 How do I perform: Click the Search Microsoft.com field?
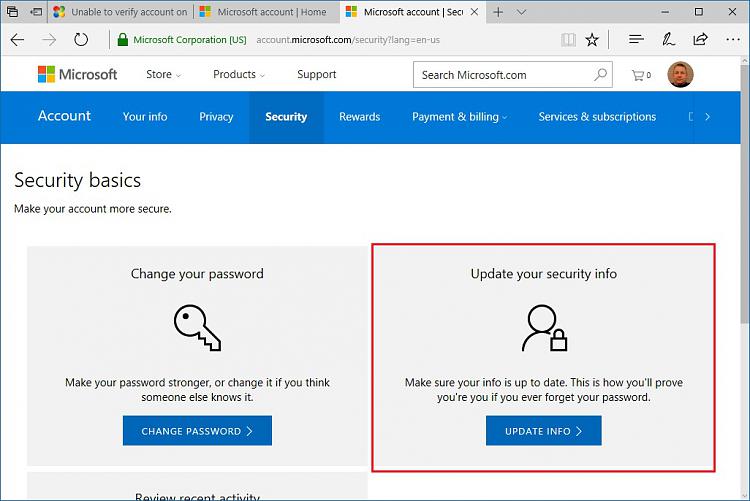(x=513, y=75)
